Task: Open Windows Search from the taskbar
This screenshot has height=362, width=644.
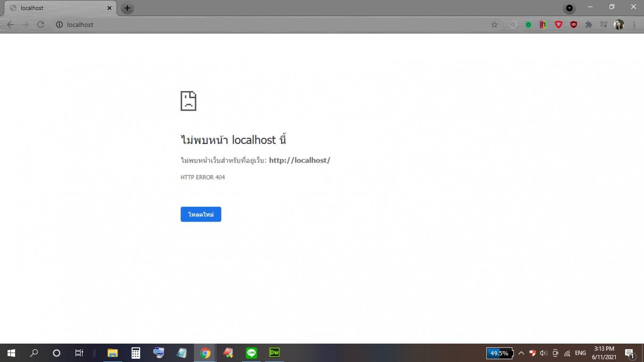Action: (34, 353)
